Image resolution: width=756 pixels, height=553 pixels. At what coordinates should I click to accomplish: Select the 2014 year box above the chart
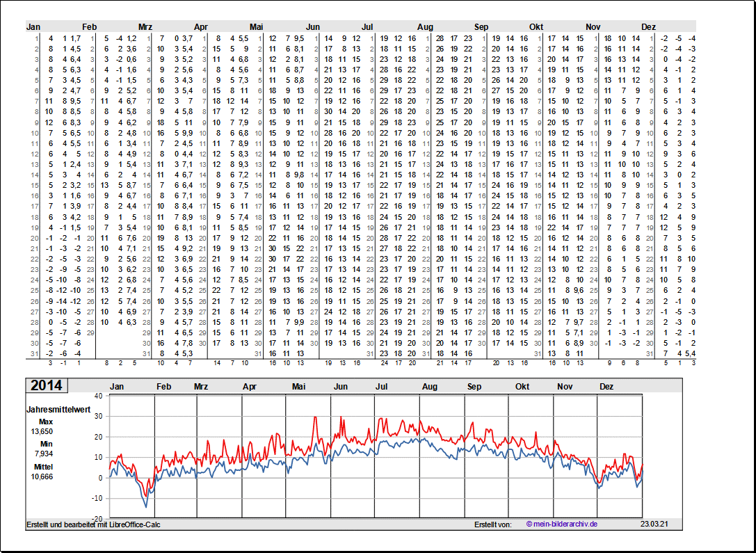pos(46,385)
